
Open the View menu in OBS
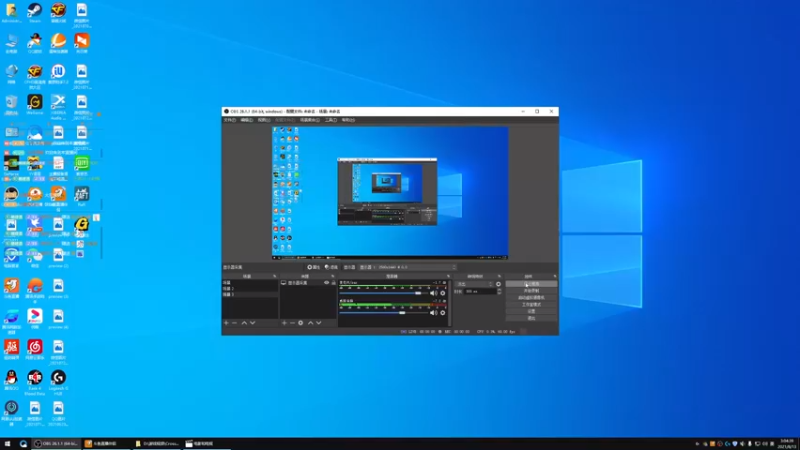(263, 120)
